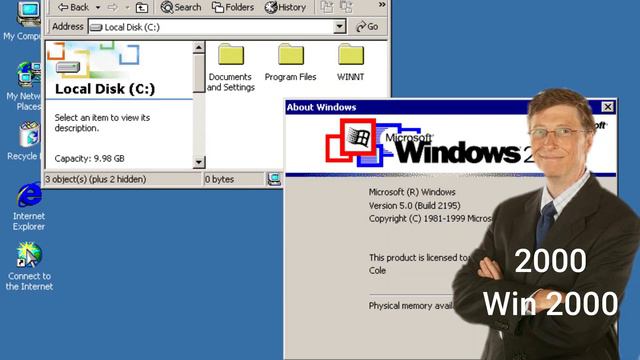Screen dimensions: 640x360
Task: Open the Recycle Bin desktop icon
Action: point(24,141)
